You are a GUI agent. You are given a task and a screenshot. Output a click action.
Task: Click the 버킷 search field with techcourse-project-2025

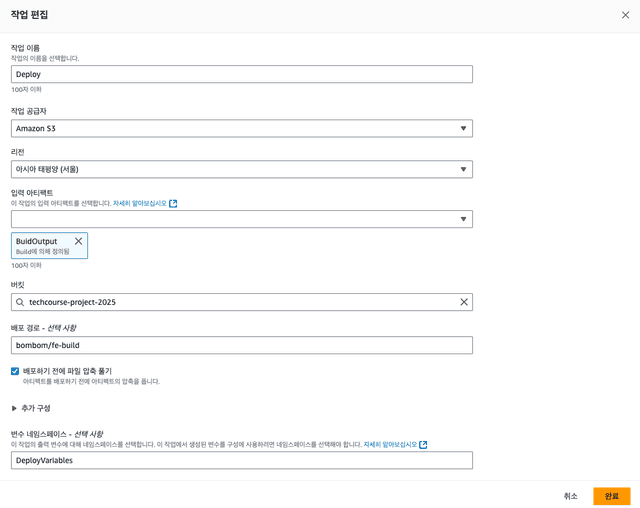[x=242, y=302]
